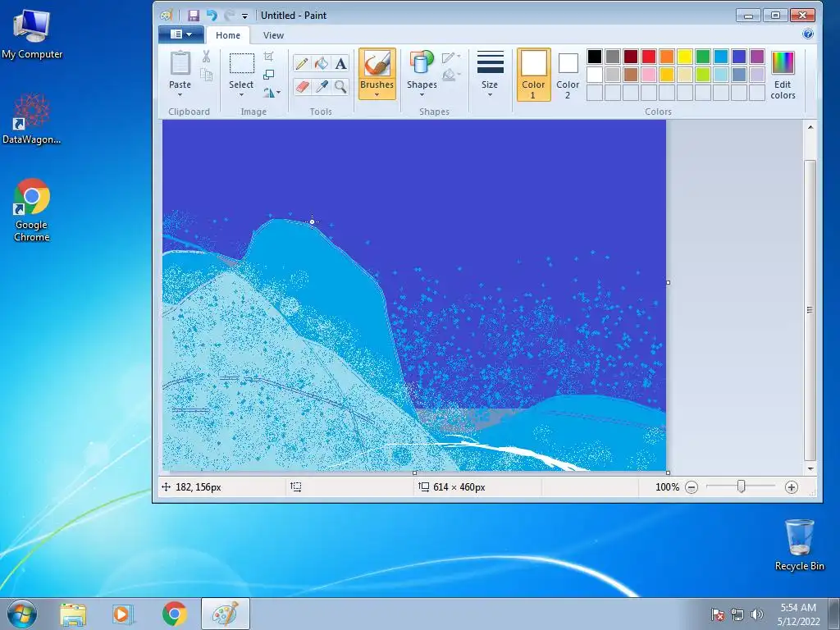Click the zoom out minus button
This screenshot has width=840, height=630.
pyautogui.click(x=692, y=487)
